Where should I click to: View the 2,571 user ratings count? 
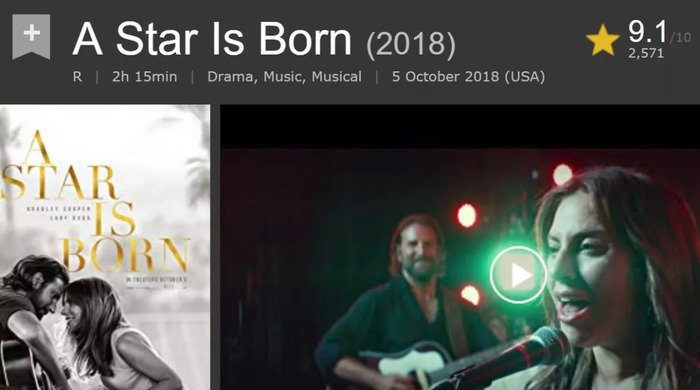pyautogui.click(x=646, y=54)
